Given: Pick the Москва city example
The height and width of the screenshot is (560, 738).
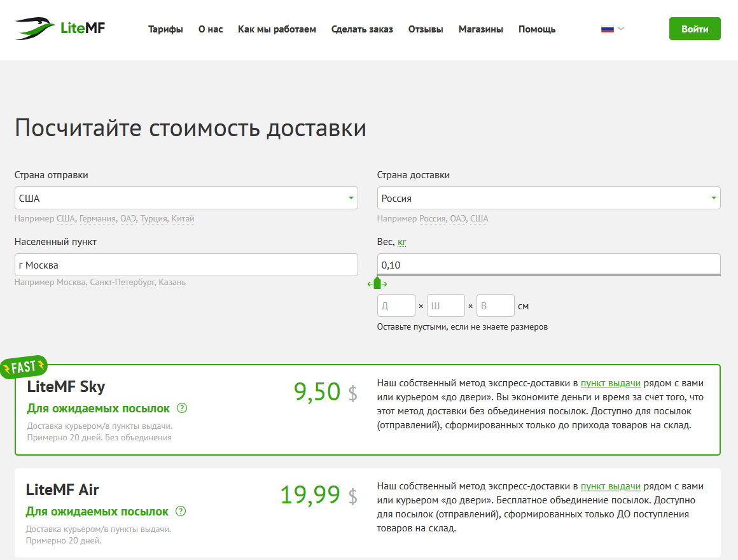Looking at the screenshot, I should pyautogui.click(x=71, y=283).
